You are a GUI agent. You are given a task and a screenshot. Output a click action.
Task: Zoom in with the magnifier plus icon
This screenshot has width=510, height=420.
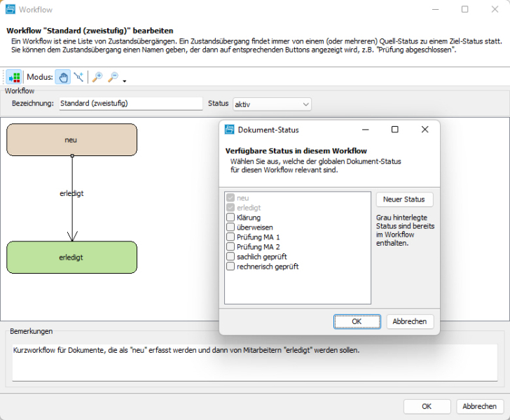pos(97,77)
